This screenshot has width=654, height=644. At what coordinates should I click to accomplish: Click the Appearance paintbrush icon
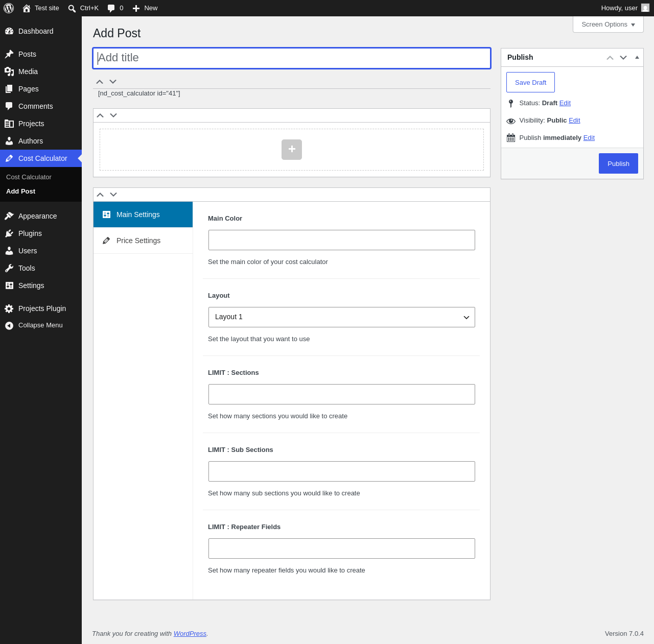click(x=9, y=216)
